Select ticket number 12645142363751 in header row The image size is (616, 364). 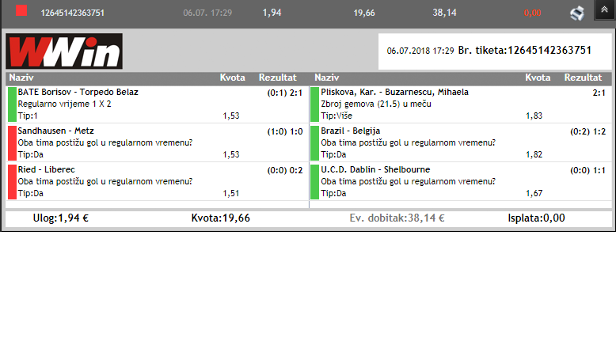pyautogui.click(x=73, y=13)
